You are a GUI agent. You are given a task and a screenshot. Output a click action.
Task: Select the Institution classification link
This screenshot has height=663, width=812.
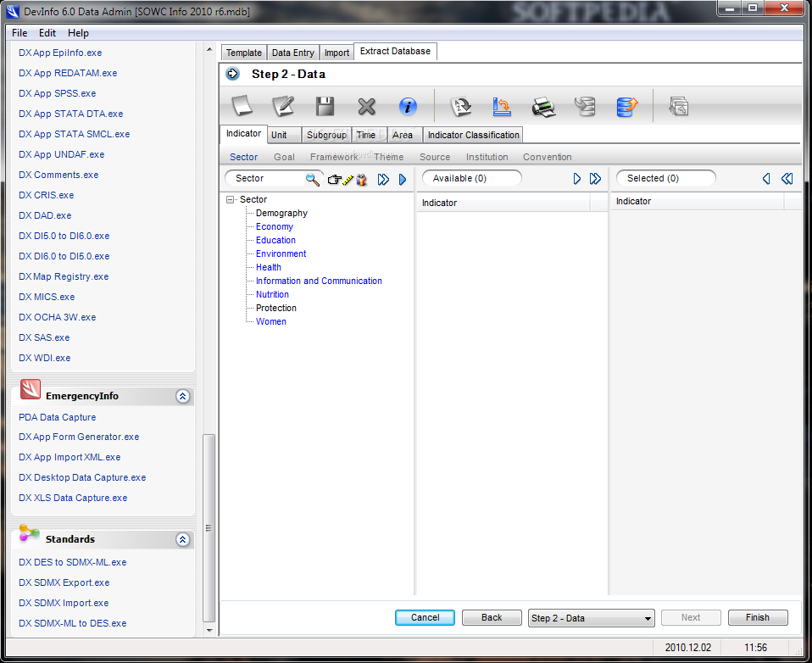tap(487, 157)
